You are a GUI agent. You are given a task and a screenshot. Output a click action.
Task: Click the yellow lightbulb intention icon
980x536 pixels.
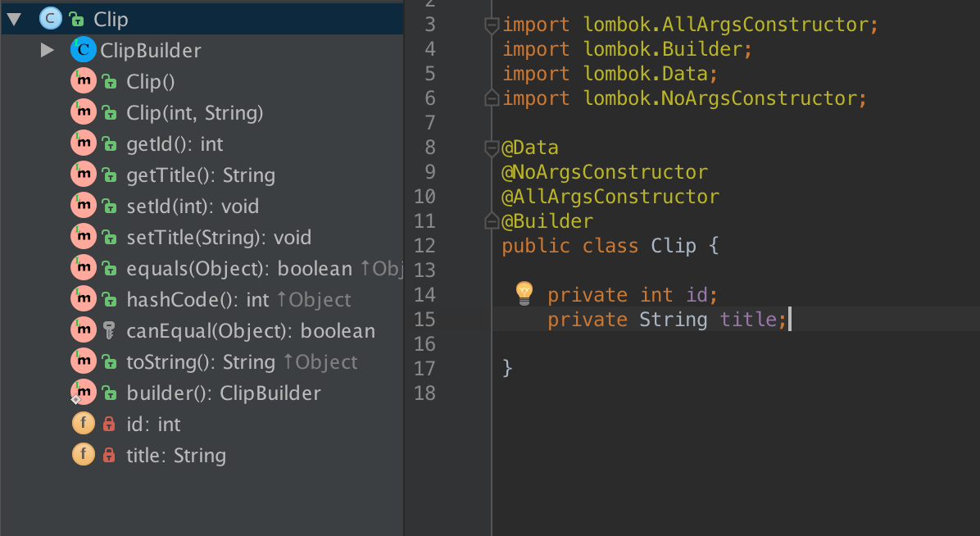tap(524, 293)
